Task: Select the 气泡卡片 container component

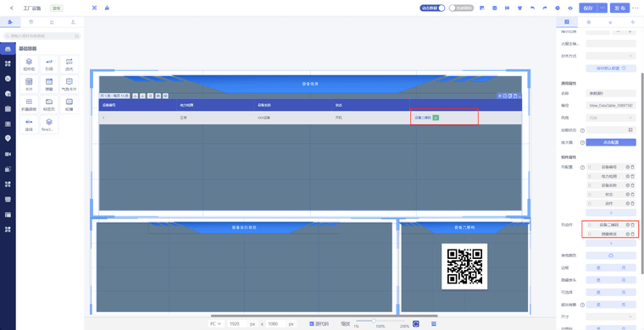Action: 69,85
